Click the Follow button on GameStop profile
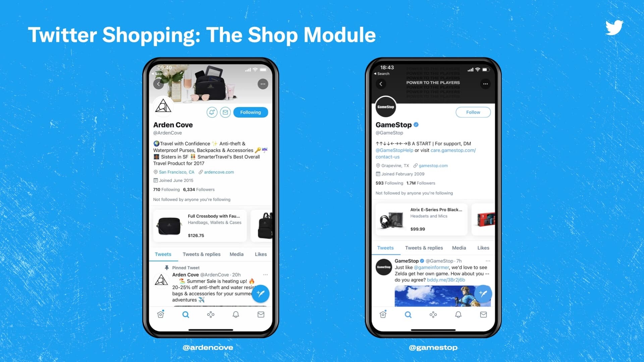Screen dimensions: 644x362 473,112
